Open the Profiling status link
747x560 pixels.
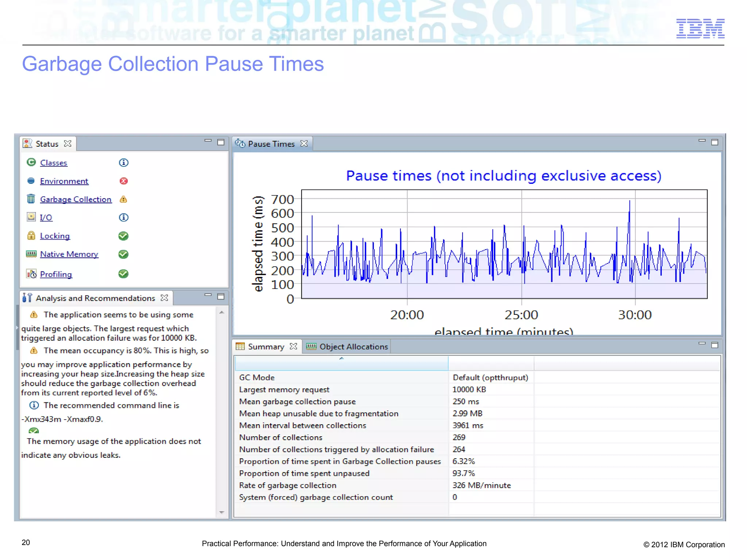click(x=56, y=274)
